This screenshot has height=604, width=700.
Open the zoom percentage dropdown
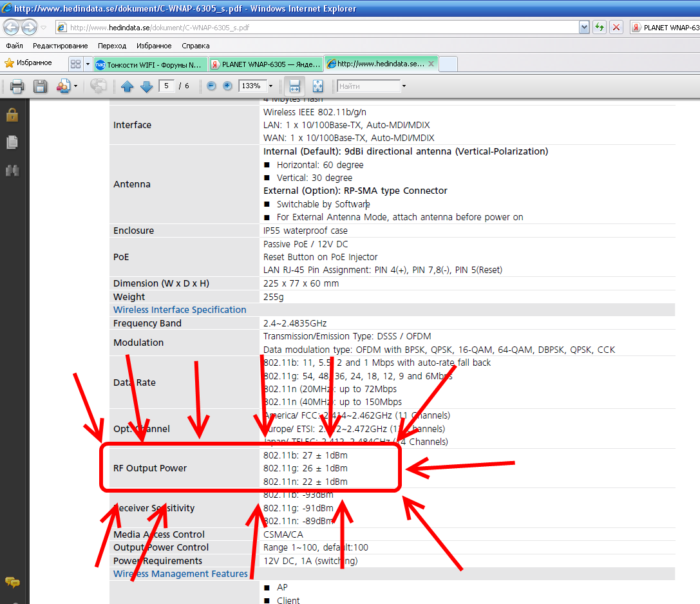click(x=270, y=86)
